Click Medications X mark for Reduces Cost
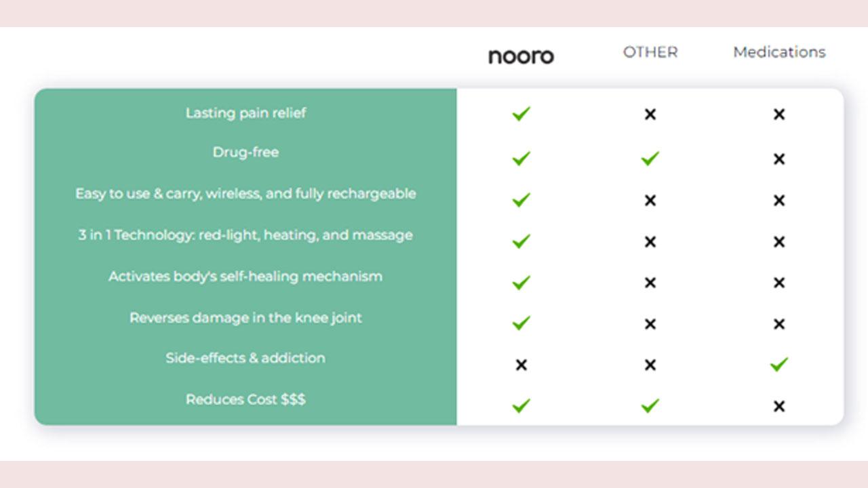The width and height of the screenshot is (868, 488). 778,407
